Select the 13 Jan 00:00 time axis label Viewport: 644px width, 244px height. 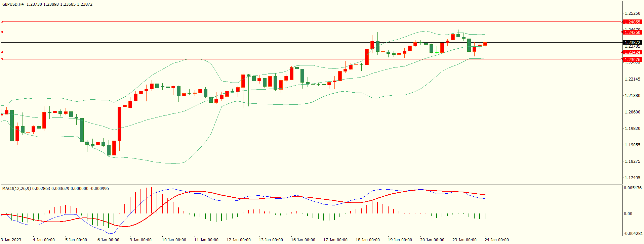point(271,240)
